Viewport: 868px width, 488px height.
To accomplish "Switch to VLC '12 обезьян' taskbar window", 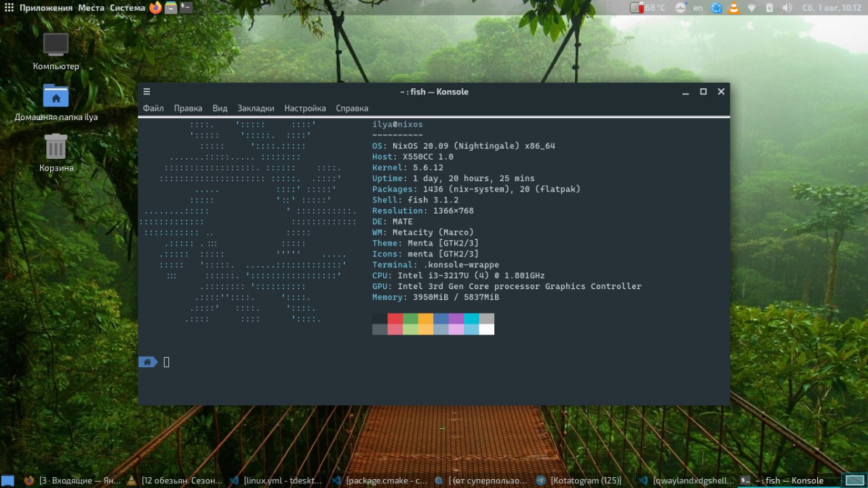I will click(174, 481).
